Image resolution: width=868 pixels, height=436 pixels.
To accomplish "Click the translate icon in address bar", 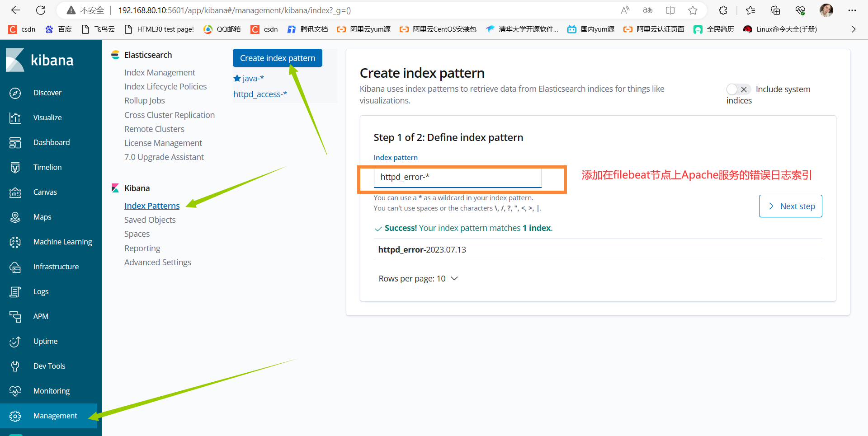I will [x=648, y=10].
